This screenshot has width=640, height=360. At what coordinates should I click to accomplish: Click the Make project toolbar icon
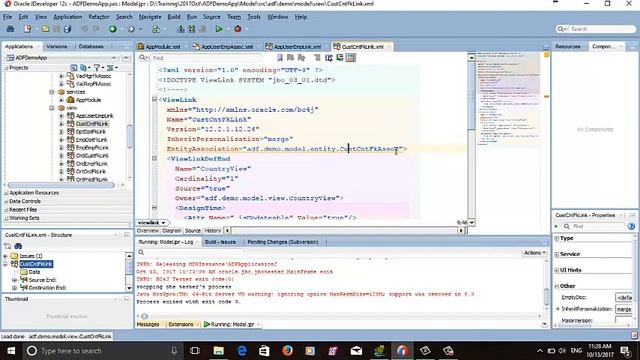click(x=181, y=29)
